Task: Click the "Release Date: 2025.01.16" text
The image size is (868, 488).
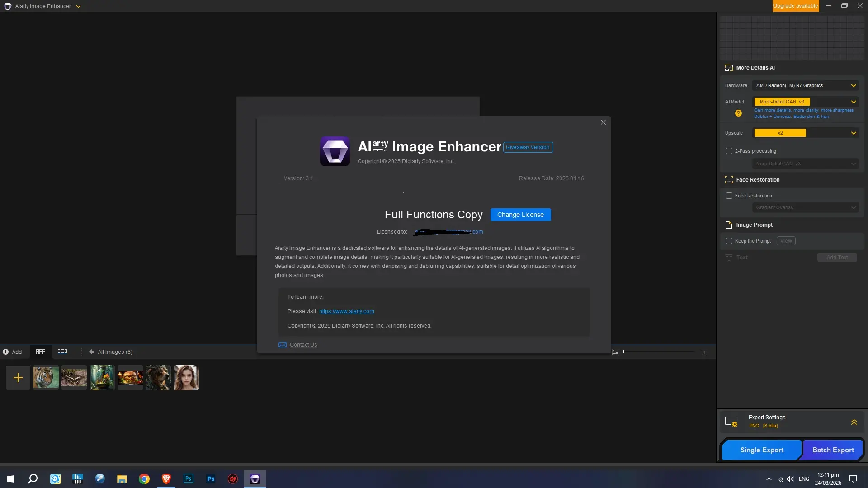Action: 551,178
